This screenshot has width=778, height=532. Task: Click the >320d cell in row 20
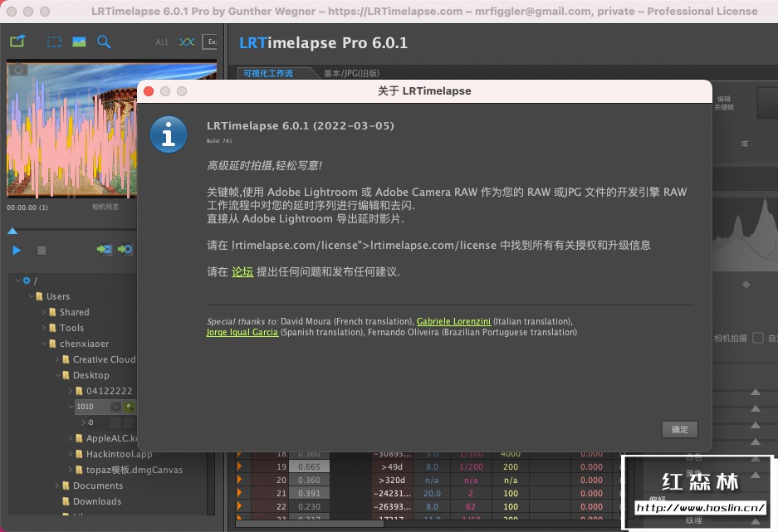coord(392,481)
